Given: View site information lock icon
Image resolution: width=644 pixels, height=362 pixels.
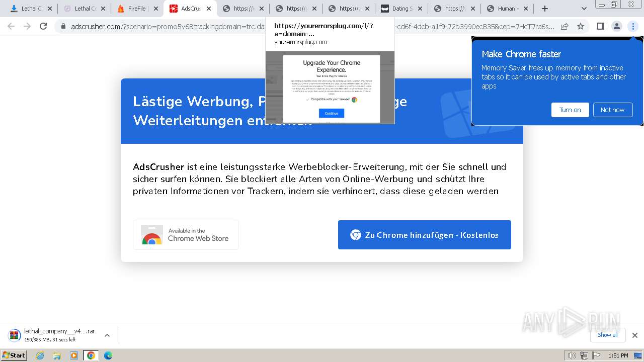Looking at the screenshot, I should coord(63,26).
